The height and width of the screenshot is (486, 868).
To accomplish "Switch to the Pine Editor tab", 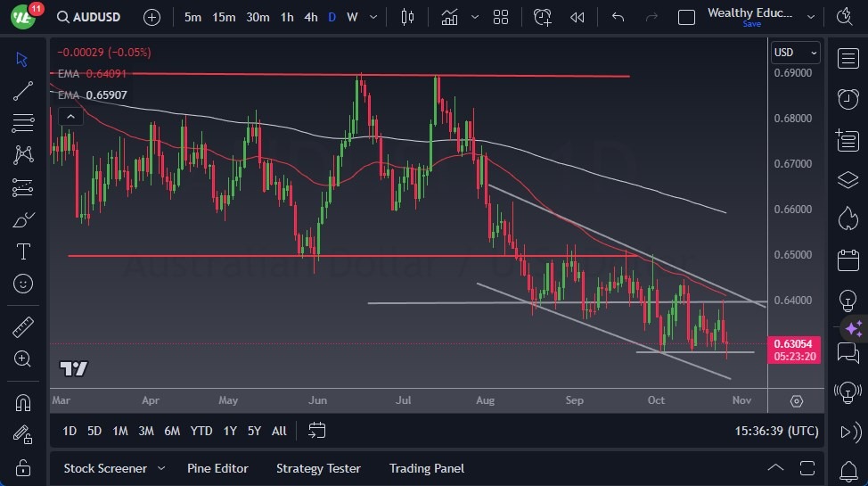I will pyautogui.click(x=217, y=468).
